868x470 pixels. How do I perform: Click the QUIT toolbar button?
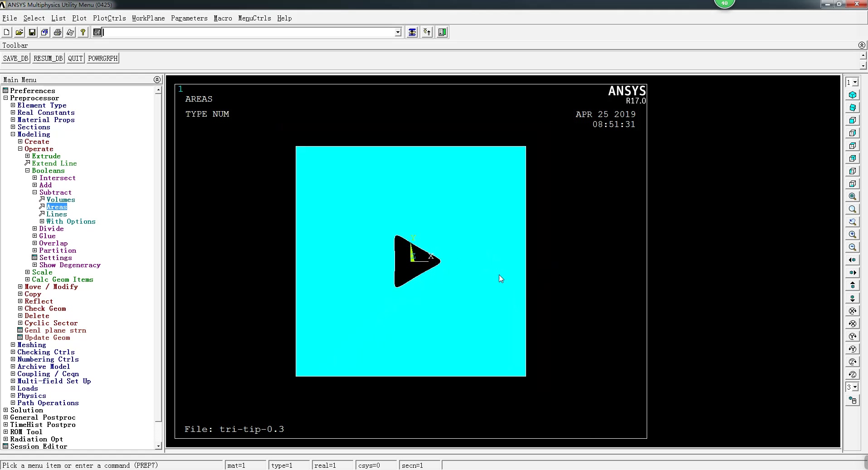point(75,59)
